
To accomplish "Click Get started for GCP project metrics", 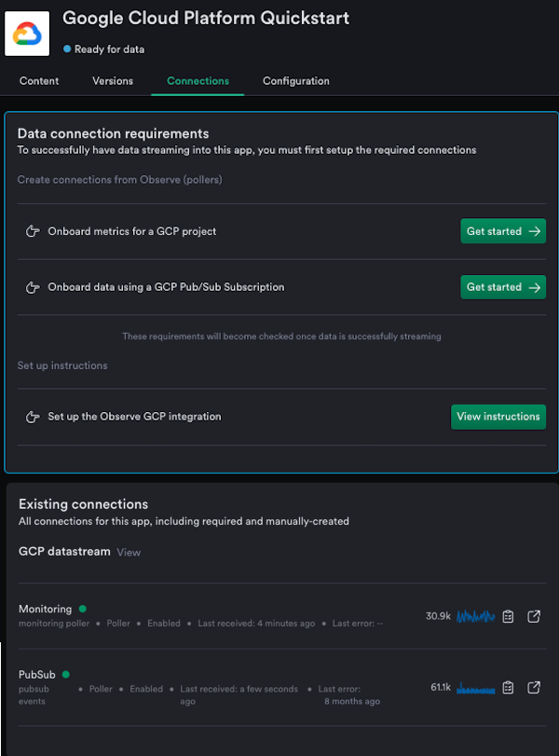I will point(503,231).
